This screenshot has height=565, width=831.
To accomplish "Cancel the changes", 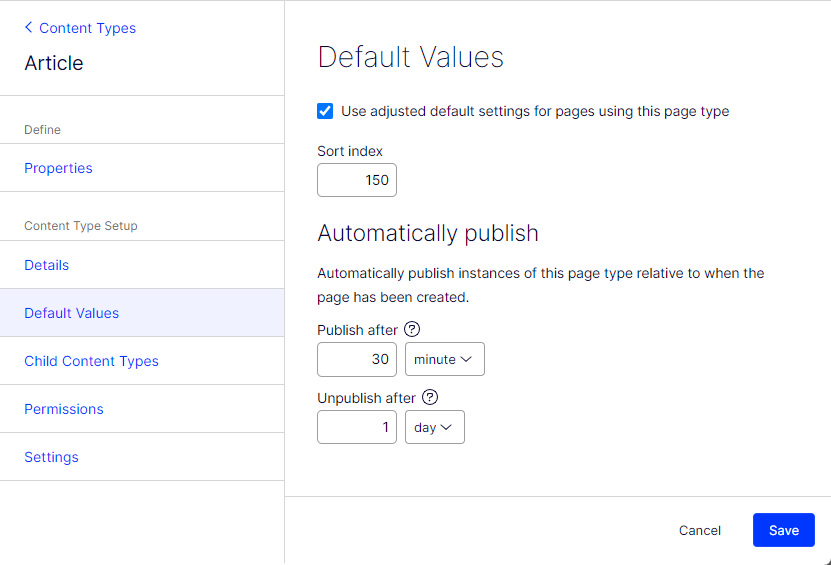I will click(x=700, y=530).
